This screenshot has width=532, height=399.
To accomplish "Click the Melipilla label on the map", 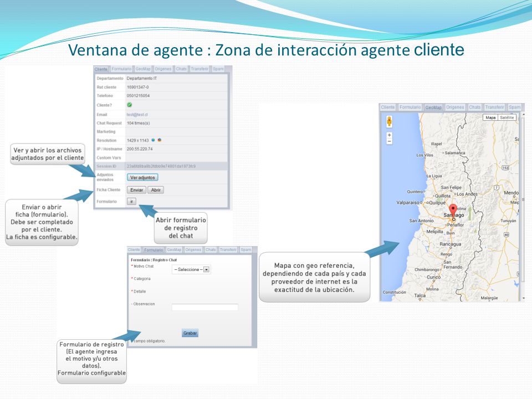I will 434,232.
